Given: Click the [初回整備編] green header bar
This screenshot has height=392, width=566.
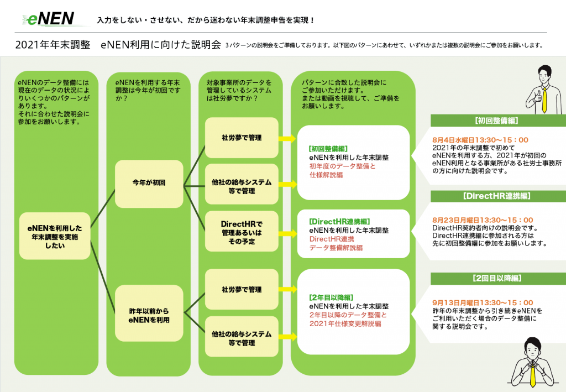Looking at the screenshot, I should 498,121.
